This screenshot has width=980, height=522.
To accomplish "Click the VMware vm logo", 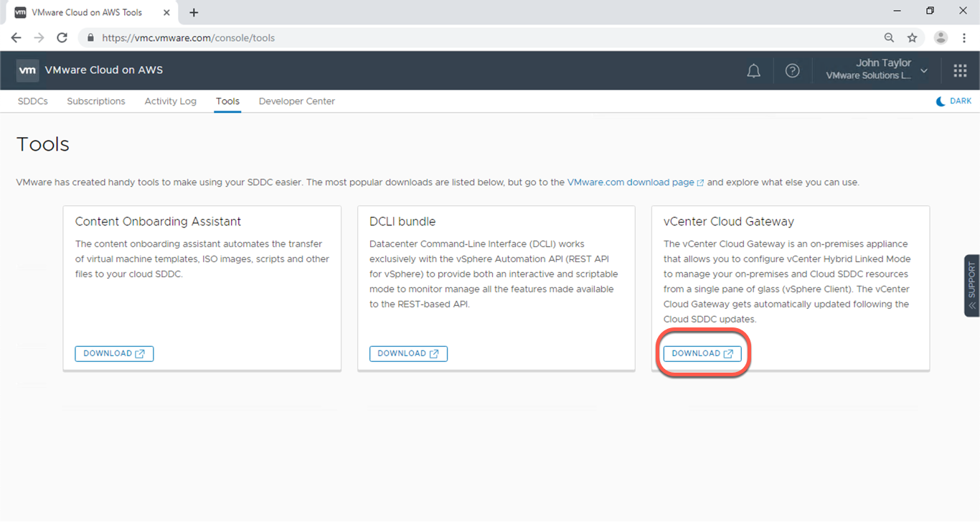I will pos(27,70).
